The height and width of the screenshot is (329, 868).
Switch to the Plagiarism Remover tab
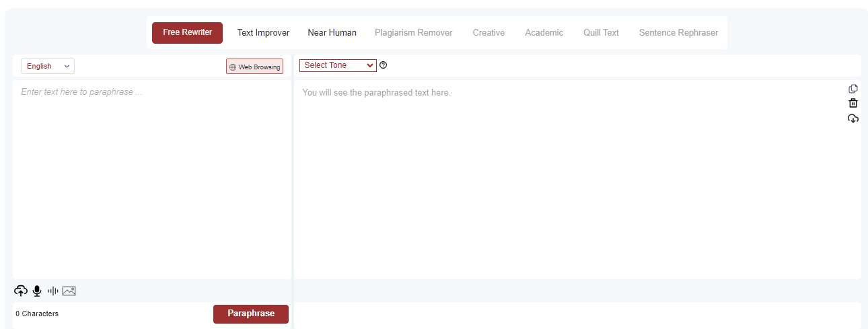pos(414,32)
